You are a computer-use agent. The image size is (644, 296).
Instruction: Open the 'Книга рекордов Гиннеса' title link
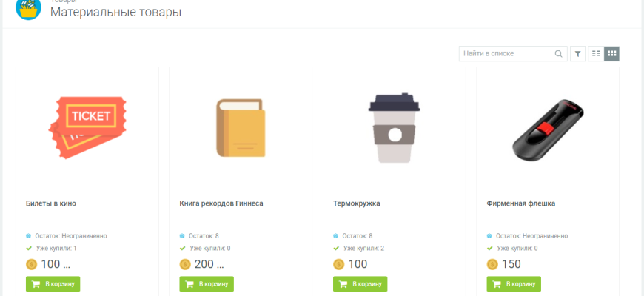tap(221, 203)
